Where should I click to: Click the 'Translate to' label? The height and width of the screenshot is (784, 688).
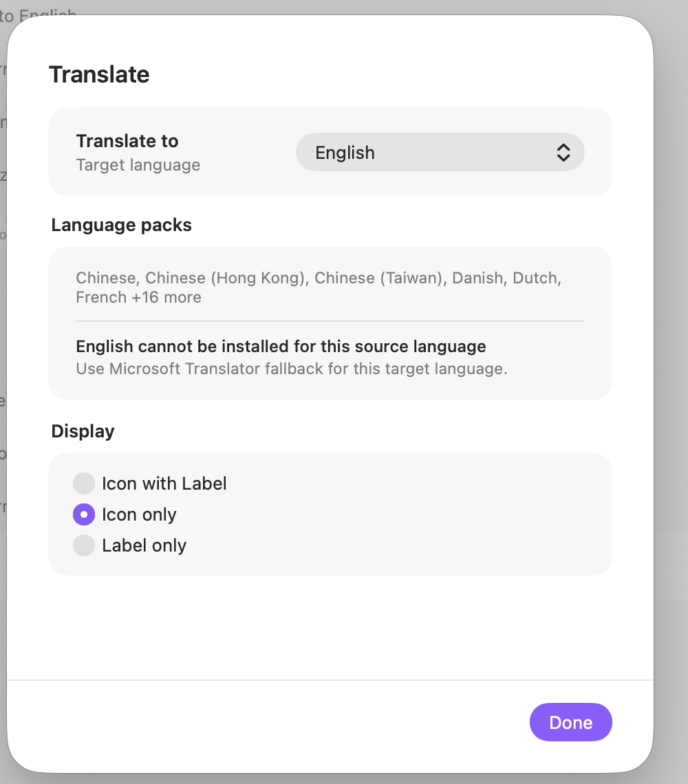click(127, 141)
